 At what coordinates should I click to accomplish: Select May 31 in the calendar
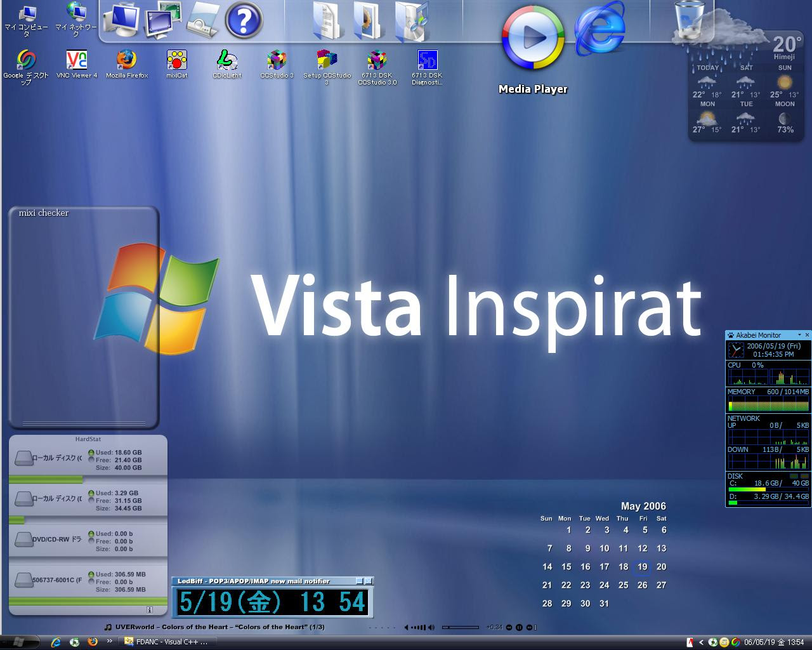pyautogui.click(x=604, y=604)
